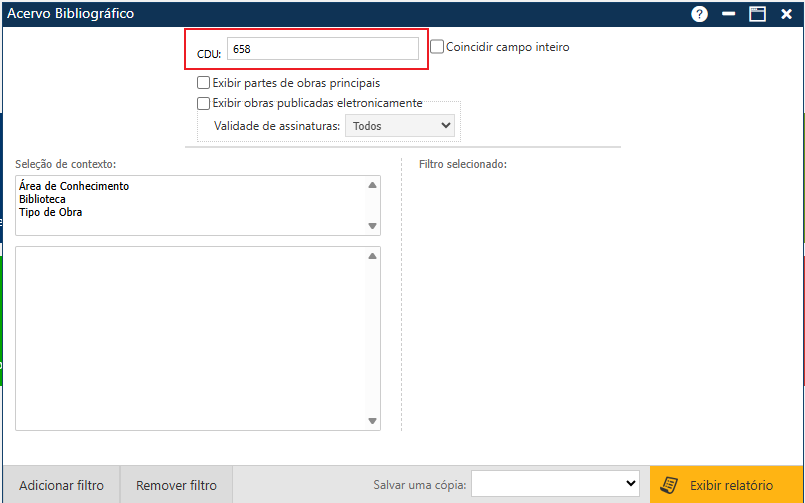The image size is (805, 503).
Task: Select Área de Conhecimento context
Action: [74, 186]
